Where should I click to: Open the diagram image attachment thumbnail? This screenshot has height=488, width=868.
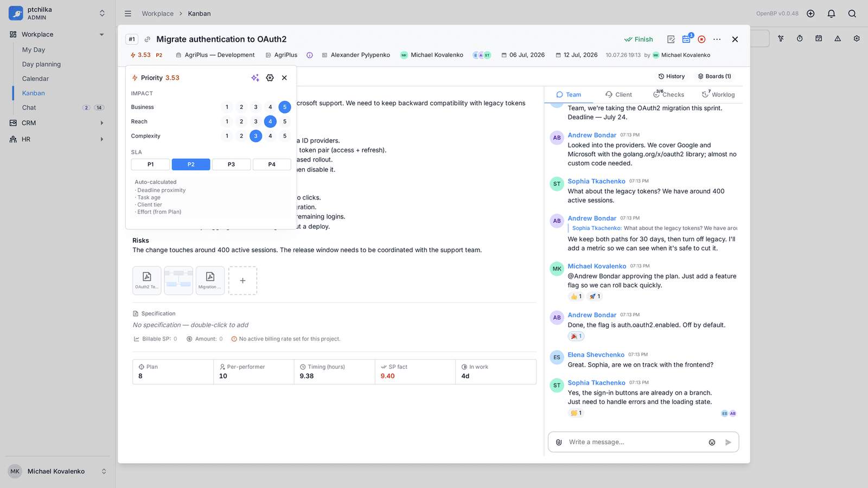tap(178, 280)
